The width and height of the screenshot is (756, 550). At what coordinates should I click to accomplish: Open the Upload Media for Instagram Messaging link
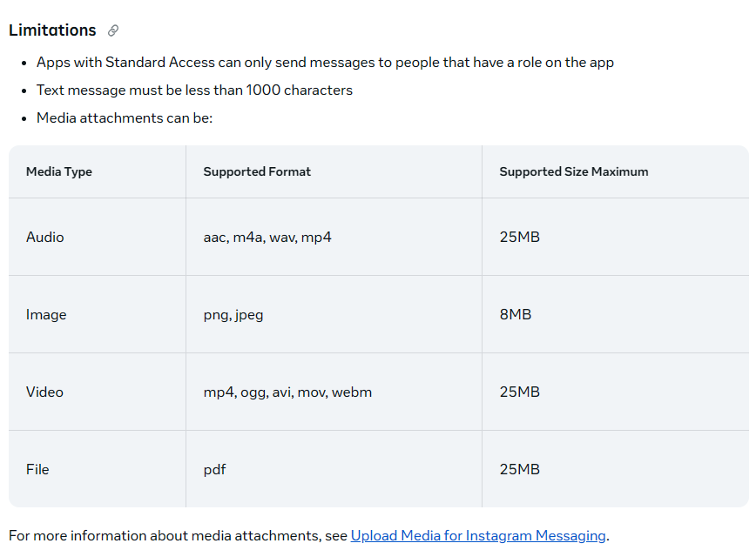coord(478,535)
